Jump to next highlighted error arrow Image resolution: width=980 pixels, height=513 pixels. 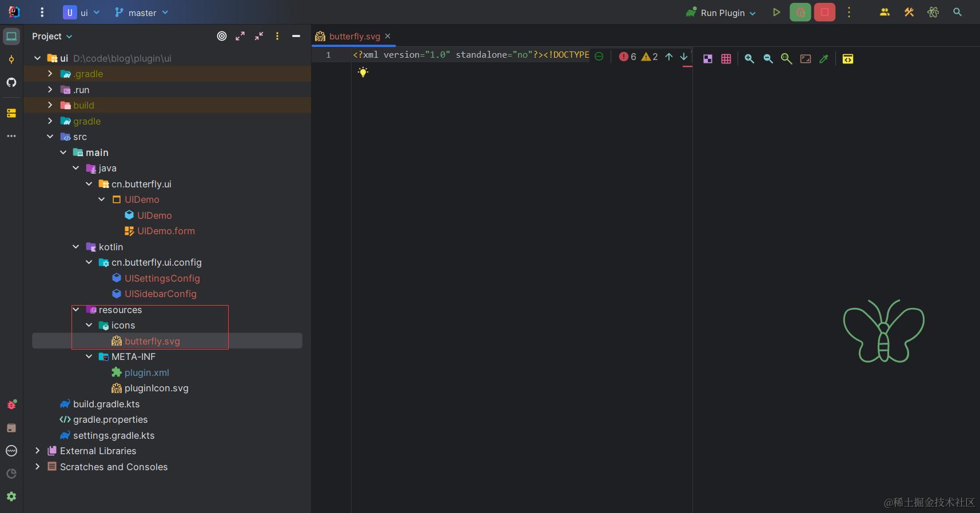(x=684, y=56)
